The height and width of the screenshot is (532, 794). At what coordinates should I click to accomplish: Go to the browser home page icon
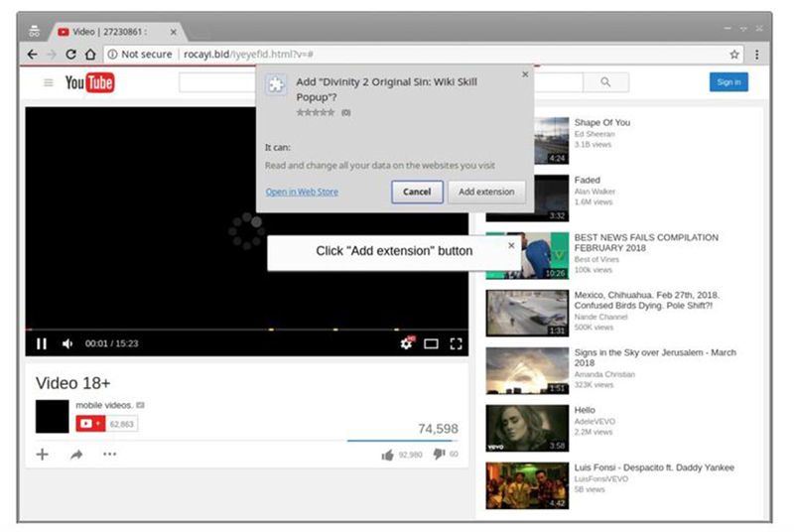coord(90,55)
